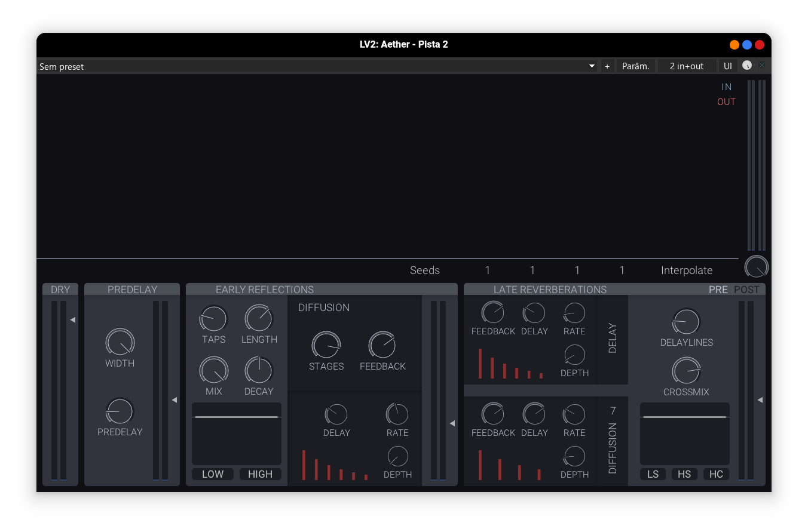Open the '2 in+out' routing menu

click(x=686, y=66)
